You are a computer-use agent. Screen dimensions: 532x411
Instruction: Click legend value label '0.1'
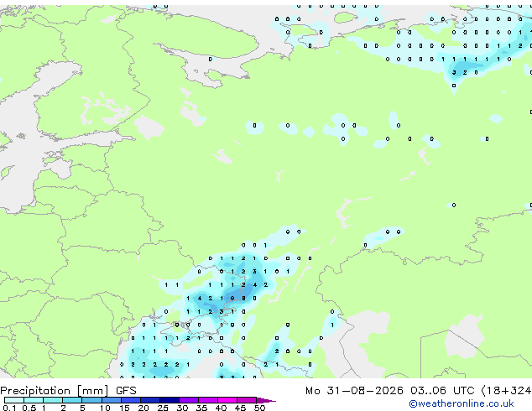click(x=9, y=408)
